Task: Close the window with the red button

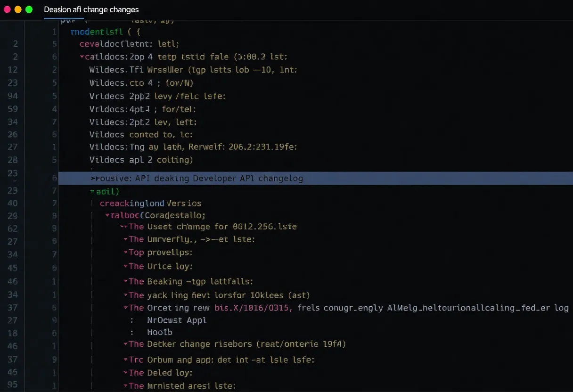Action: click(x=7, y=9)
